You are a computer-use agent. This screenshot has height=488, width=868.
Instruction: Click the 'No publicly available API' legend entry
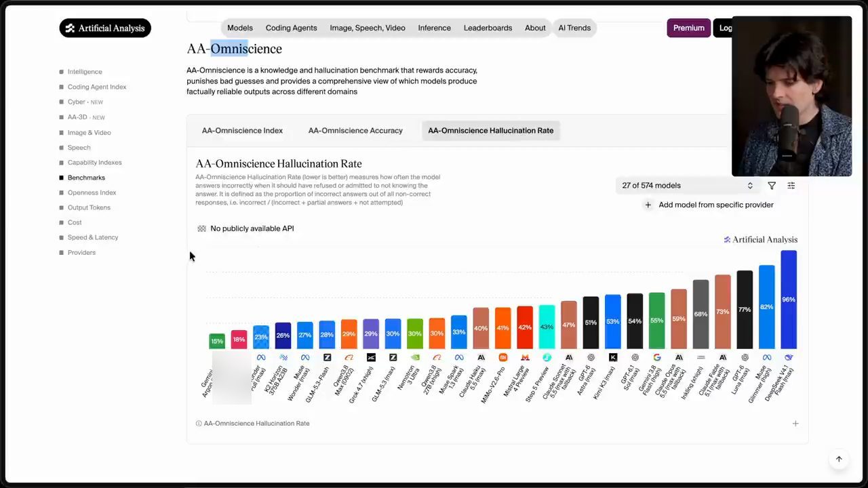[x=245, y=228]
